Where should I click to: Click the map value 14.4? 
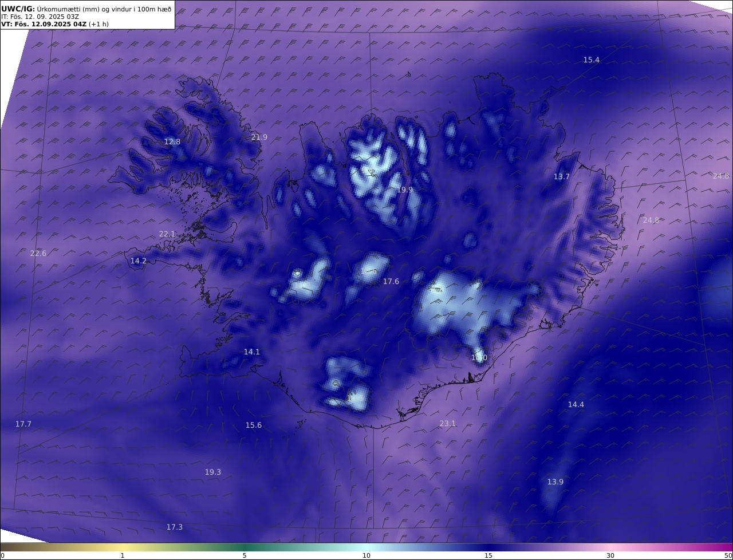point(576,405)
